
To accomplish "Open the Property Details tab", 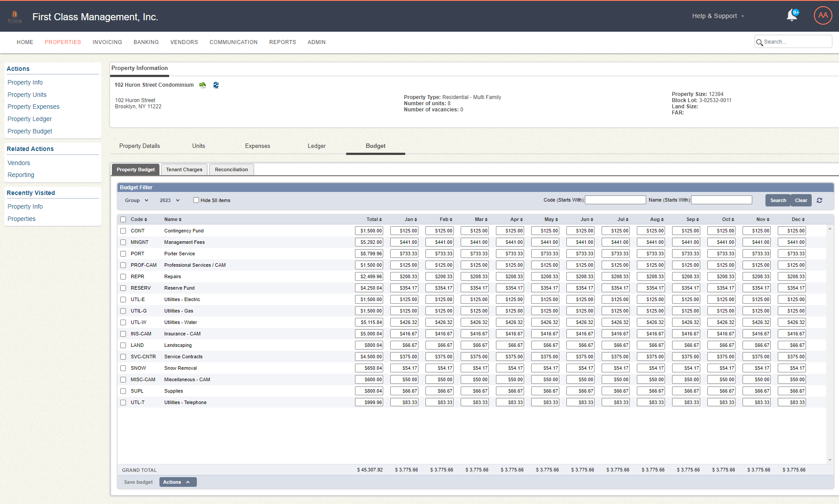I will click(140, 146).
